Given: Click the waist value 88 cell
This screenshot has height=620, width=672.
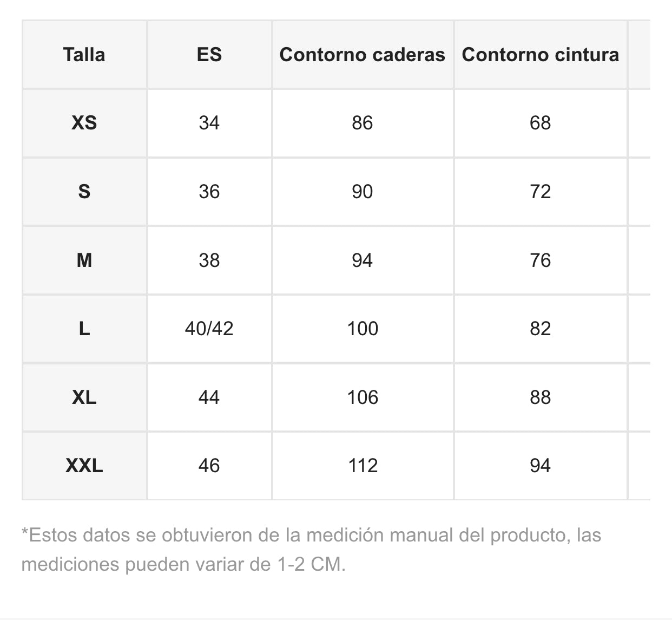Looking at the screenshot, I should [x=541, y=397].
